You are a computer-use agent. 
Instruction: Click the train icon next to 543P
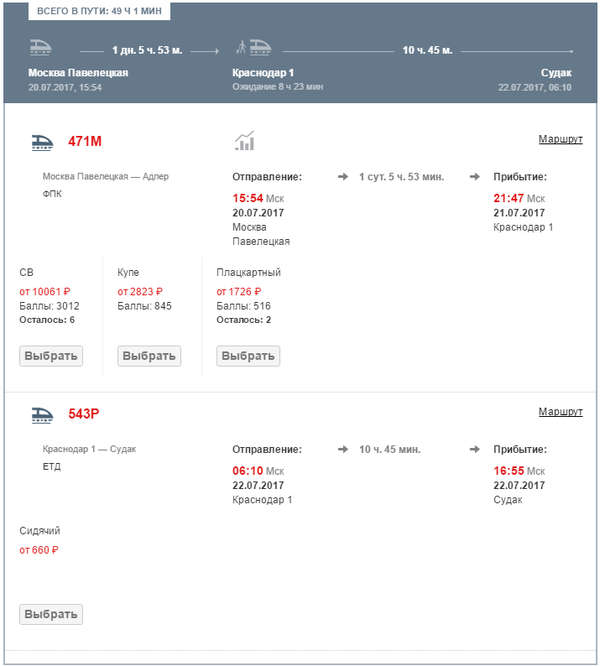coord(42,413)
